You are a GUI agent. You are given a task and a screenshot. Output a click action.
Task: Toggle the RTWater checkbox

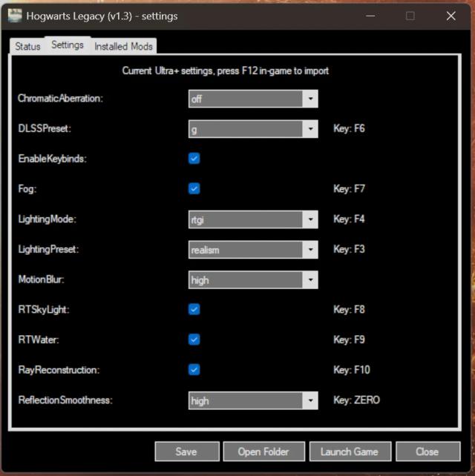[194, 339]
